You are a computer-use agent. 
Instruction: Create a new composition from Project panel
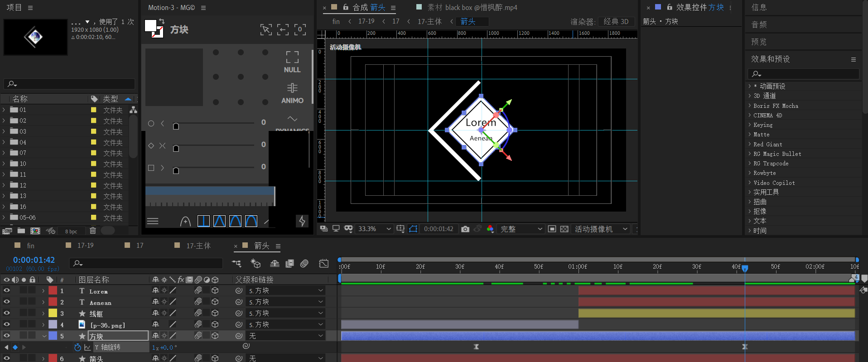[35, 231]
